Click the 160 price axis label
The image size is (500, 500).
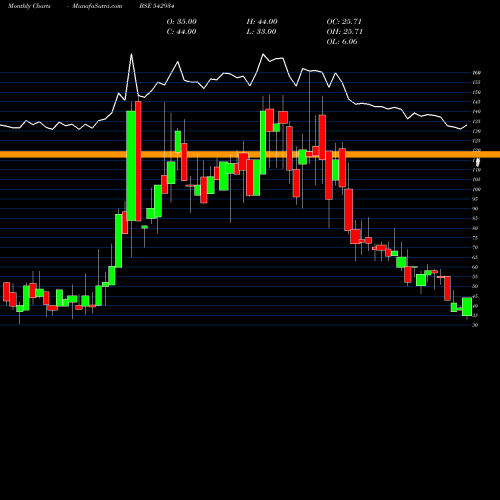click(477, 73)
